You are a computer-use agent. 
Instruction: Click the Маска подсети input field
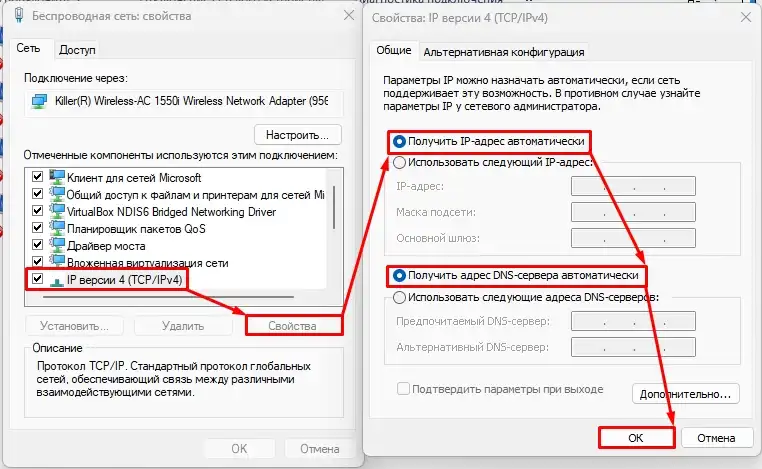(x=633, y=212)
